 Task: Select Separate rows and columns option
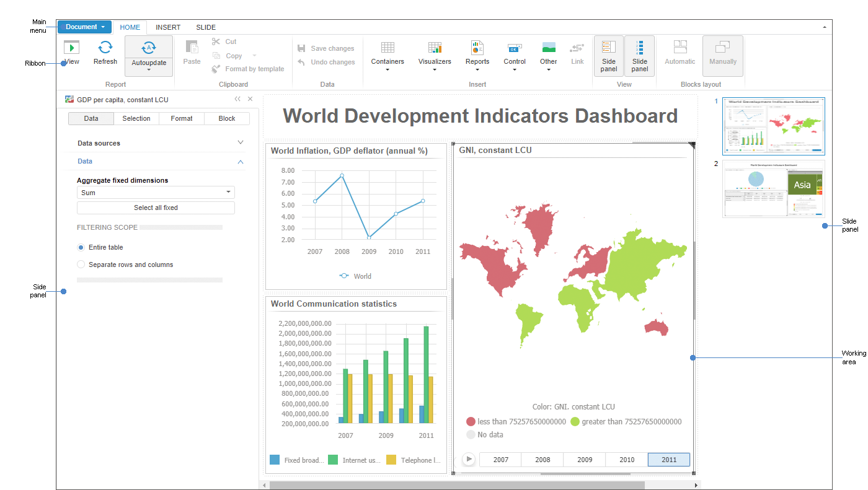point(81,265)
